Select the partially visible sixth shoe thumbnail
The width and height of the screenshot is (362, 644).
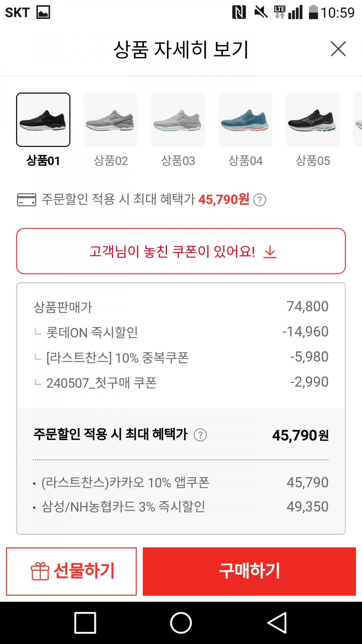click(358, 120)
